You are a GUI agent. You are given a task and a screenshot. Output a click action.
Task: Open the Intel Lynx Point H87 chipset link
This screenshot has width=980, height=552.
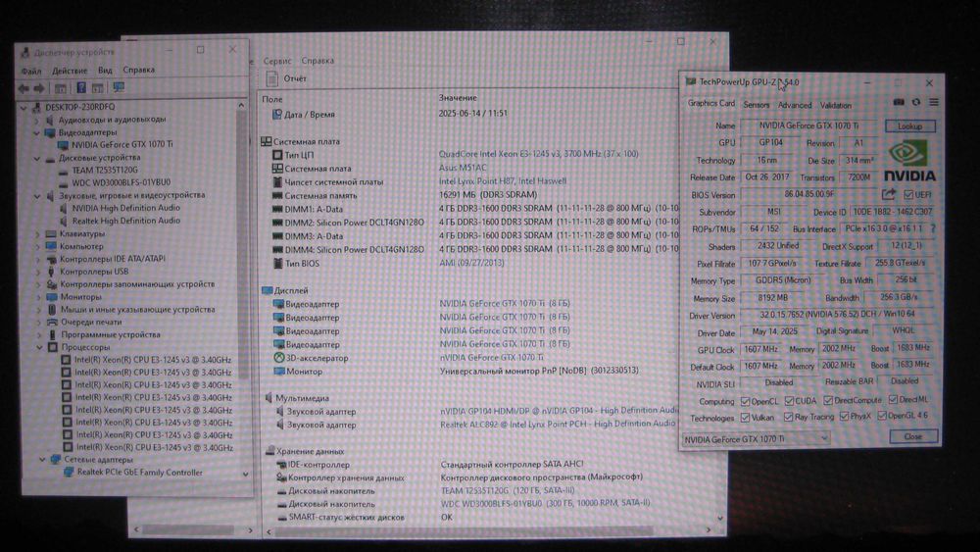point(503,181)
